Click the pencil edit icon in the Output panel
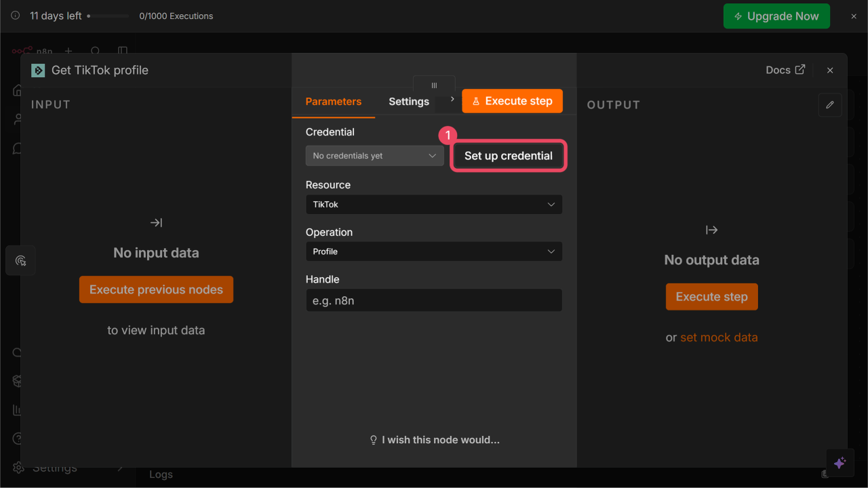The width and height of the screenshot is (868, 488). click(x=830, y=105)
